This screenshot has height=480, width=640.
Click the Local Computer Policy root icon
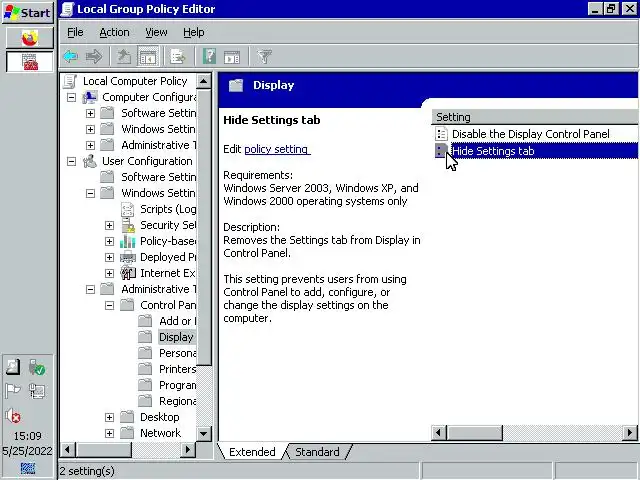click(70, 81)
